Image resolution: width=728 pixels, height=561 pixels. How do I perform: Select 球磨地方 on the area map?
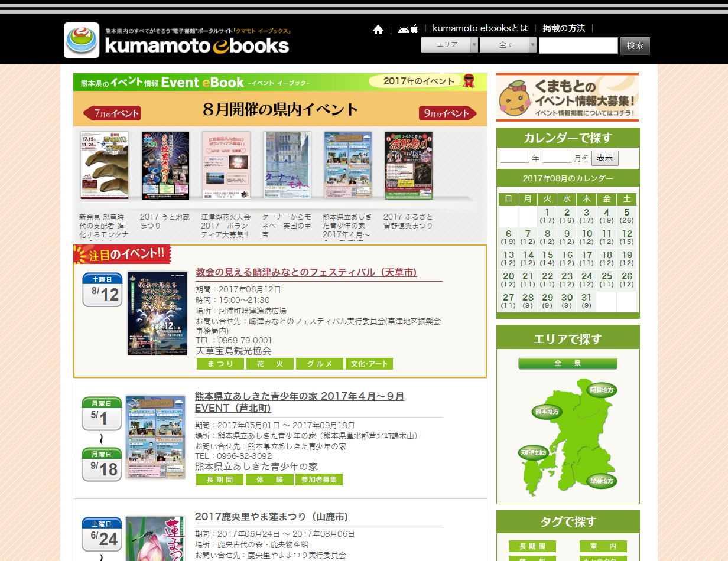point(602,481)
